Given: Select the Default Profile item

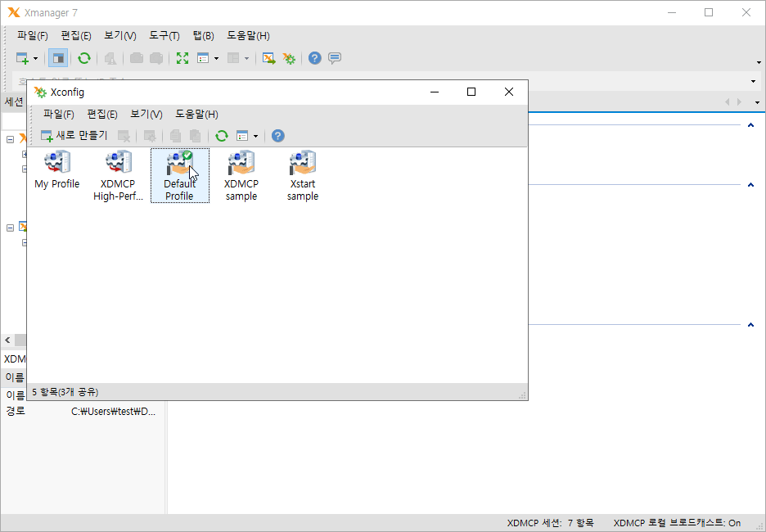Looking at the screenshot, I should 180,176.
